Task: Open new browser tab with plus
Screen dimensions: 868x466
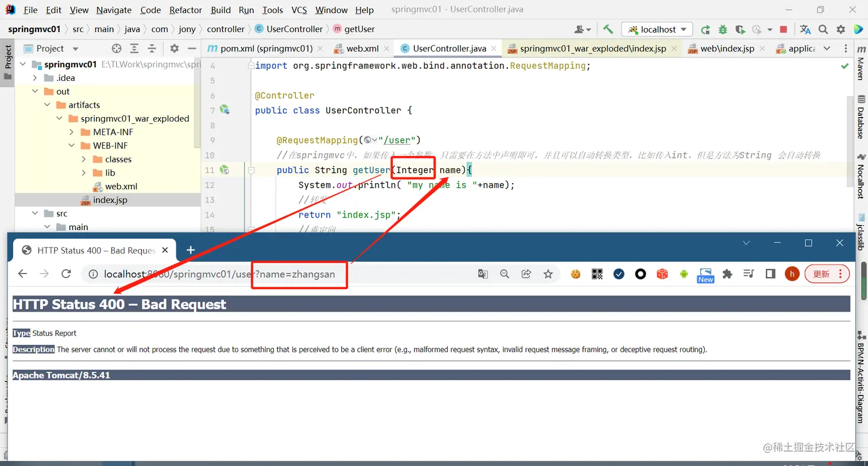Action: point(191,250)
